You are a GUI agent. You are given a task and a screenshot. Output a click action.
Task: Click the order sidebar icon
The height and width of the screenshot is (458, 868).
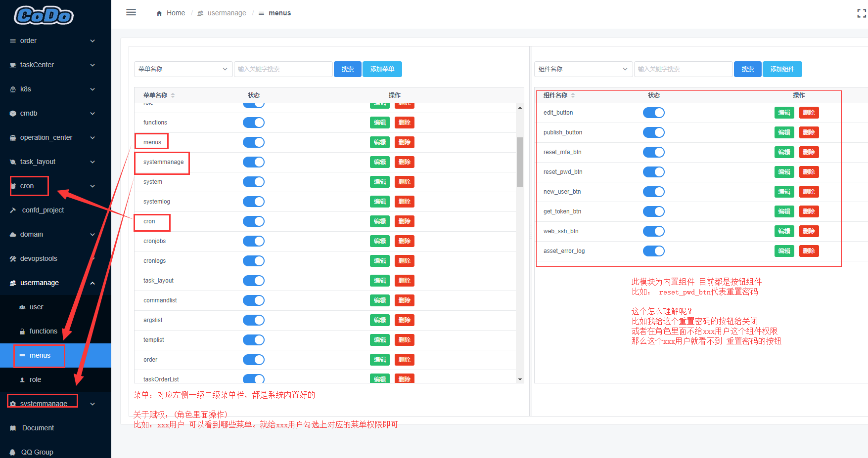coord(13,41)
